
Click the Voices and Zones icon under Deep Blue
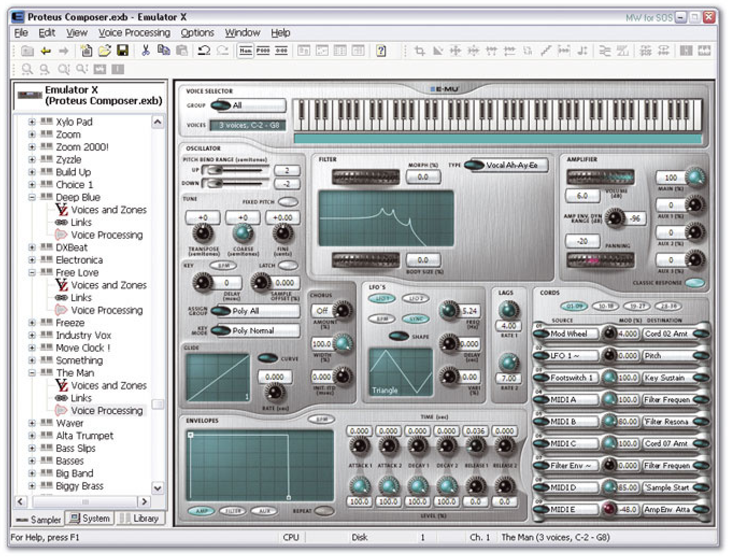[62, 210]
